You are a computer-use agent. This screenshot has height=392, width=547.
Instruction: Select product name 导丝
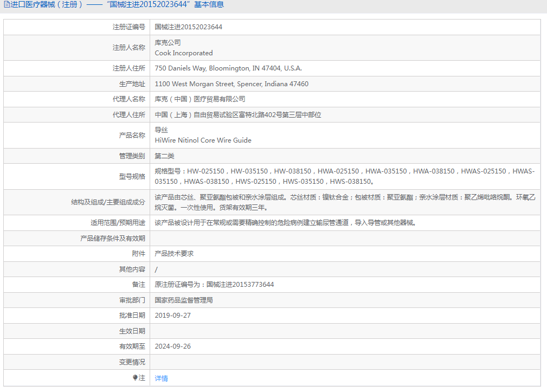pyautogui.click(x=161, y=130)
